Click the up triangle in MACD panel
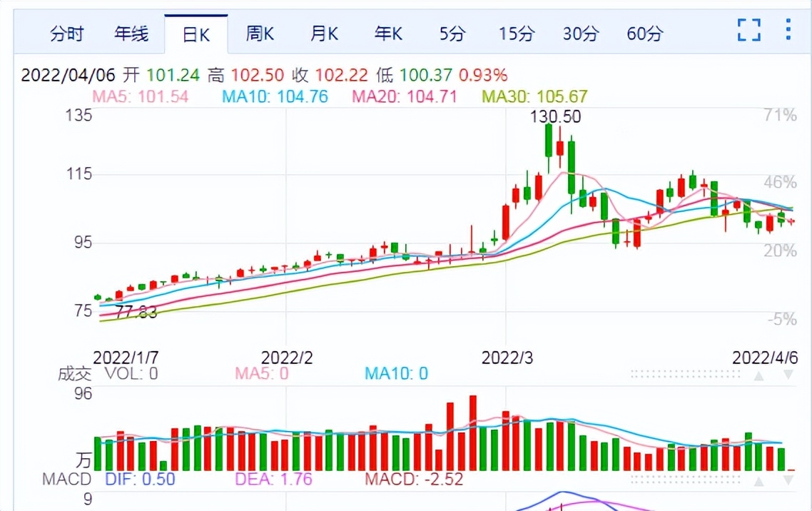Screen dimensions: 812x511 tap(758, 481)
